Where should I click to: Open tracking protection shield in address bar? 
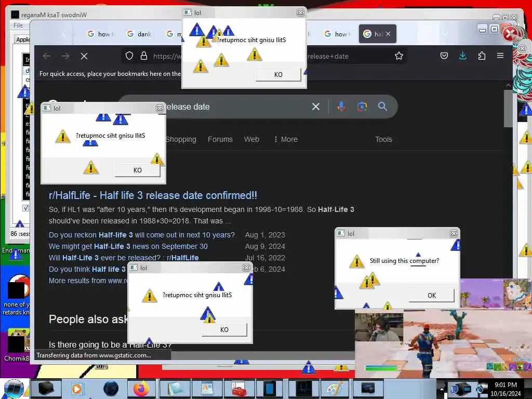coord(129,56)
